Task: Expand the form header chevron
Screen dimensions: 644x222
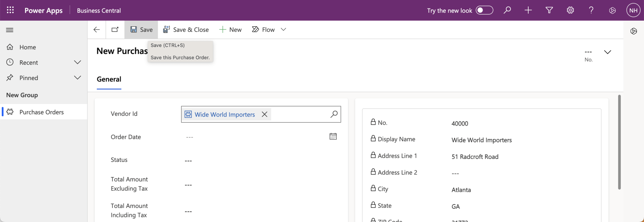Action: coord(608,52)
